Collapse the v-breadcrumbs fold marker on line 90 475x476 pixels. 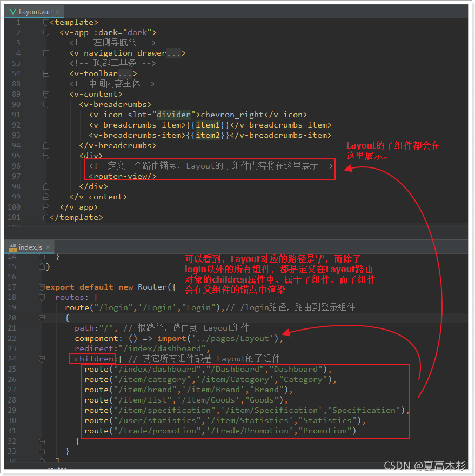(46, 104)
